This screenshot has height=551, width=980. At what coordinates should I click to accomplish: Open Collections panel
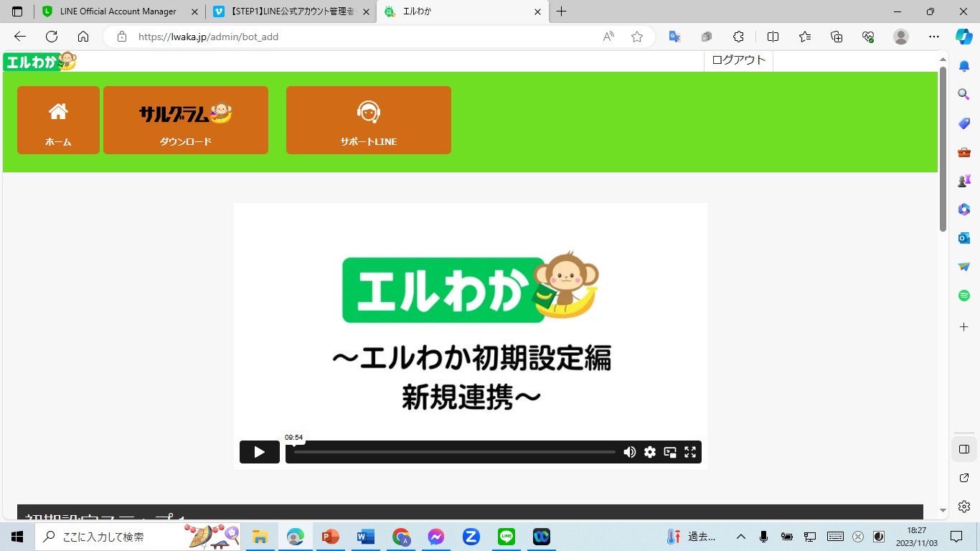(837, 37)
